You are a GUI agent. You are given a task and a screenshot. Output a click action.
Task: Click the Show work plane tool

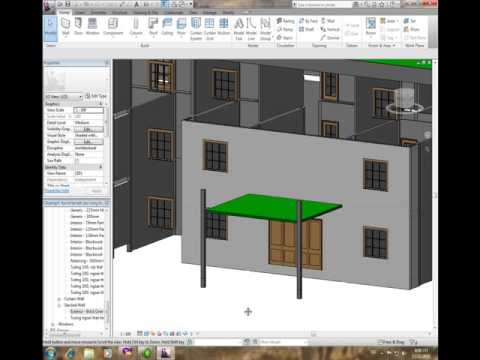(x=411, y=29)
